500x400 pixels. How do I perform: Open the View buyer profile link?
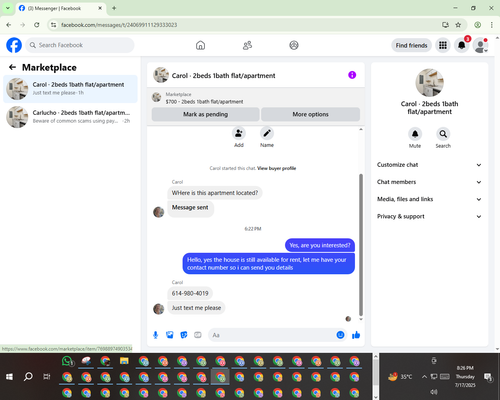point(277,168)
